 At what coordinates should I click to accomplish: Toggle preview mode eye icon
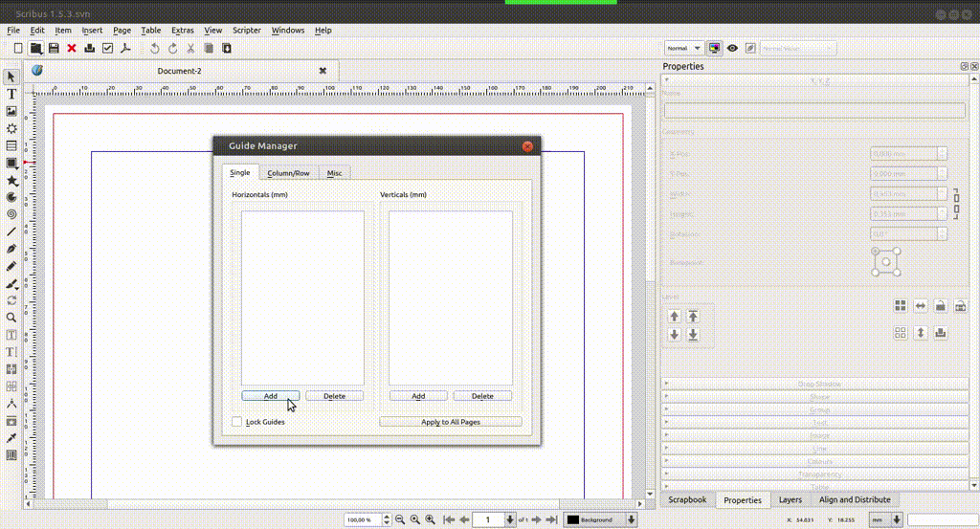[732, 48]
